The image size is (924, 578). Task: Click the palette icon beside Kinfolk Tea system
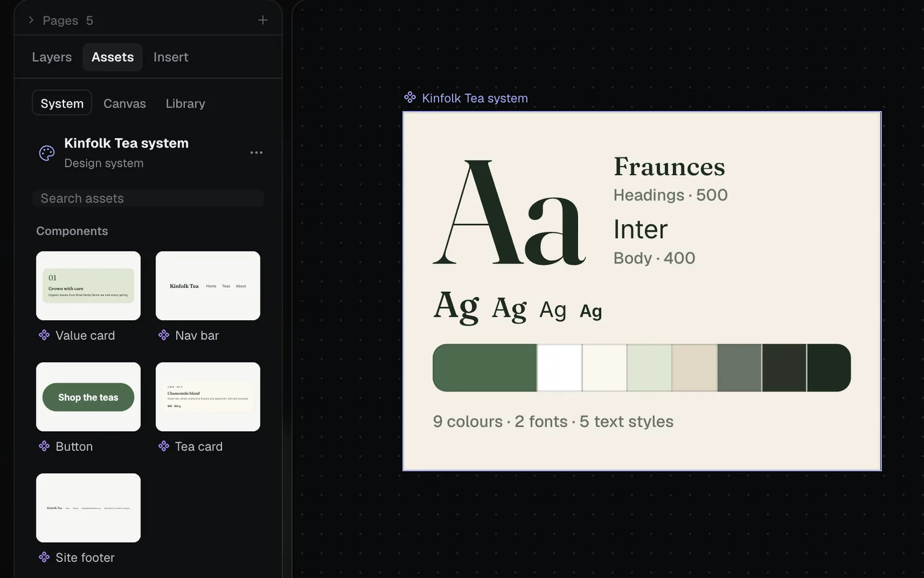(x=47, y=153)
